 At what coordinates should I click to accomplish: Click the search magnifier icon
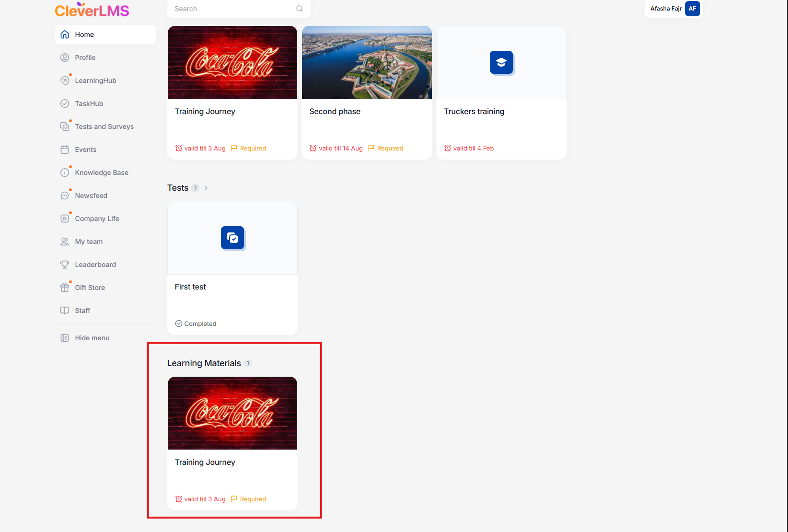(x=300, y=9)
